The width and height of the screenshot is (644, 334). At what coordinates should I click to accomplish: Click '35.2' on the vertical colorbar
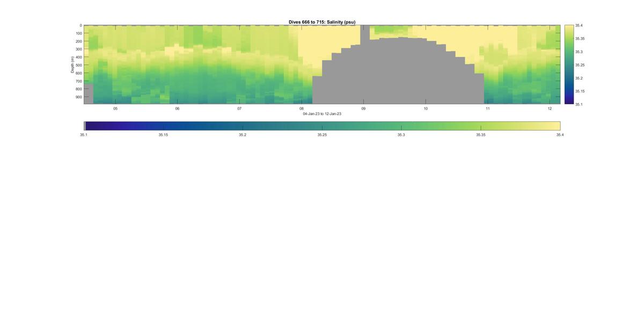point(579,78)
